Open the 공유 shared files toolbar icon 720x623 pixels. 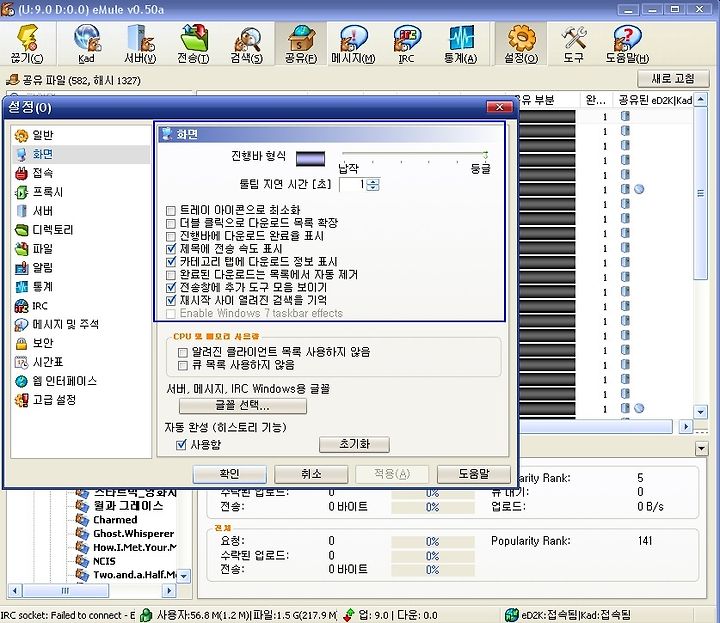[301, 44]
